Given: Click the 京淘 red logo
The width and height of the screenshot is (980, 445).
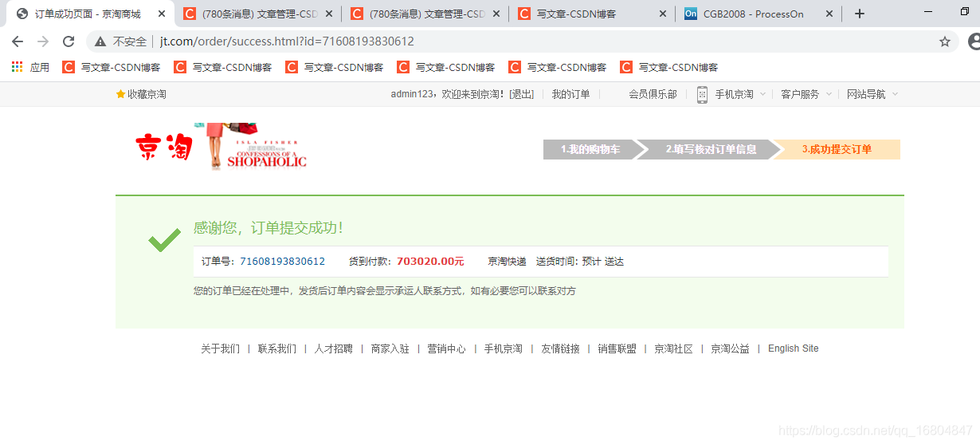Looking at the screenshot, I should coord(164,148).
